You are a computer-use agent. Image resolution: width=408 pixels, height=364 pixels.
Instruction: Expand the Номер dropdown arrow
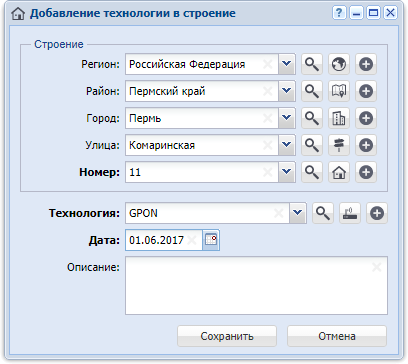287,172
